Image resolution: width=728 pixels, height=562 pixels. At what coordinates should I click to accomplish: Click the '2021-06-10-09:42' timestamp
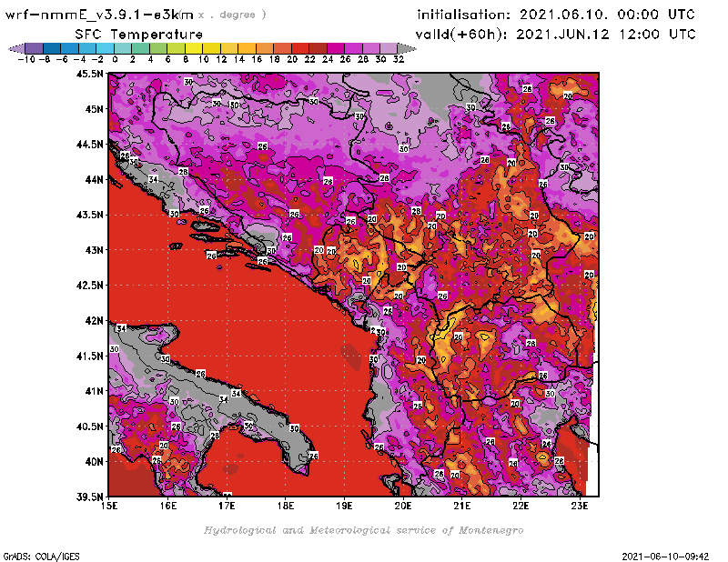pyautogui.click(x=665, y=557)
